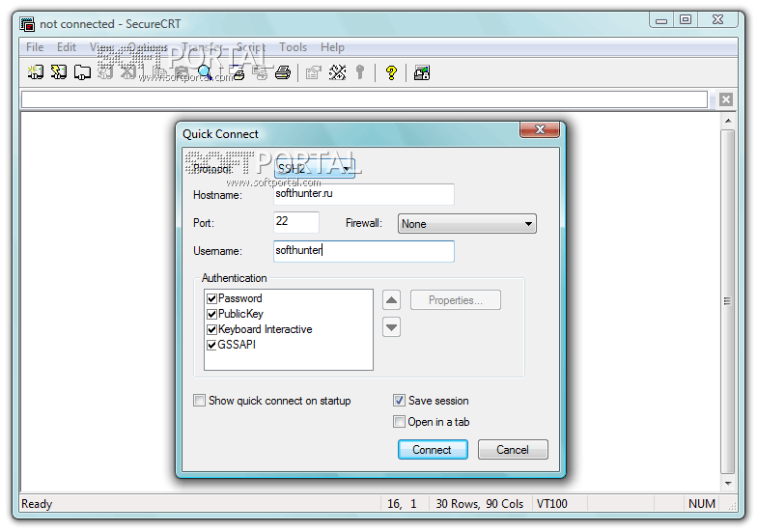This screenshot has width=757, height=532.
Task: Open the Help menu
Action: (332, 47)
